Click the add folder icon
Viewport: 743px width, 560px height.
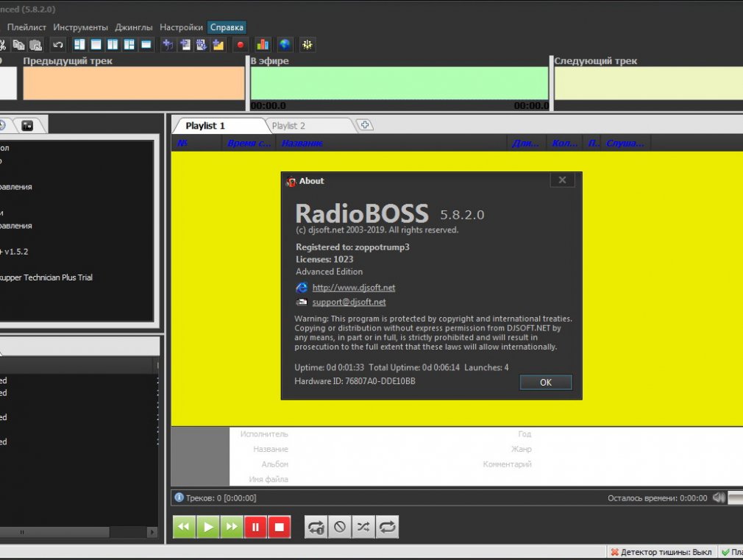(x=218, y=45)
